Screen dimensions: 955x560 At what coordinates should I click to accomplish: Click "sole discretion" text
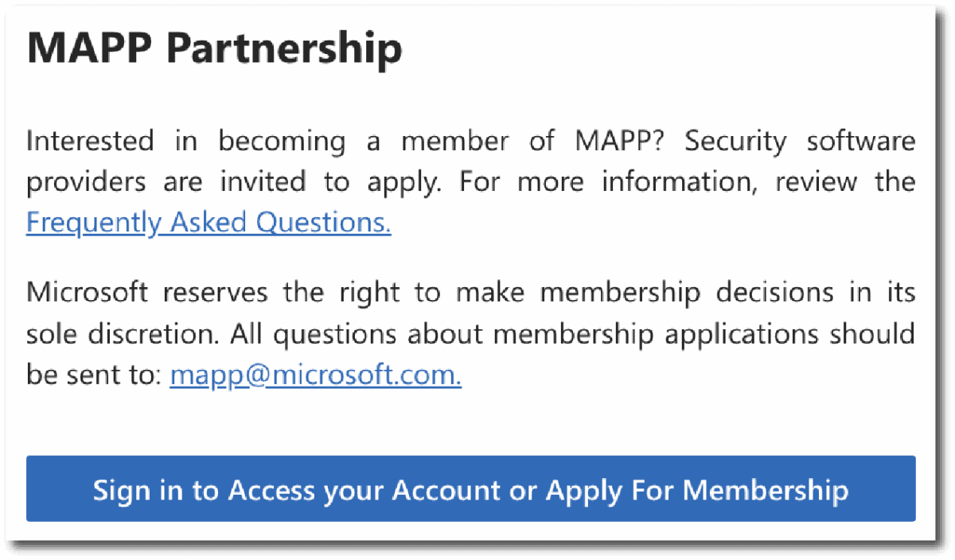[119, 333]
